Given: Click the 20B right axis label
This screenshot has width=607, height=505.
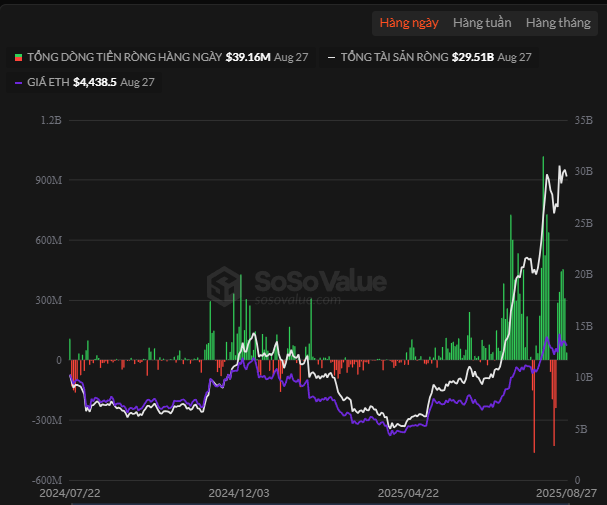Looking at the screenshot, I should pos(583,274).
